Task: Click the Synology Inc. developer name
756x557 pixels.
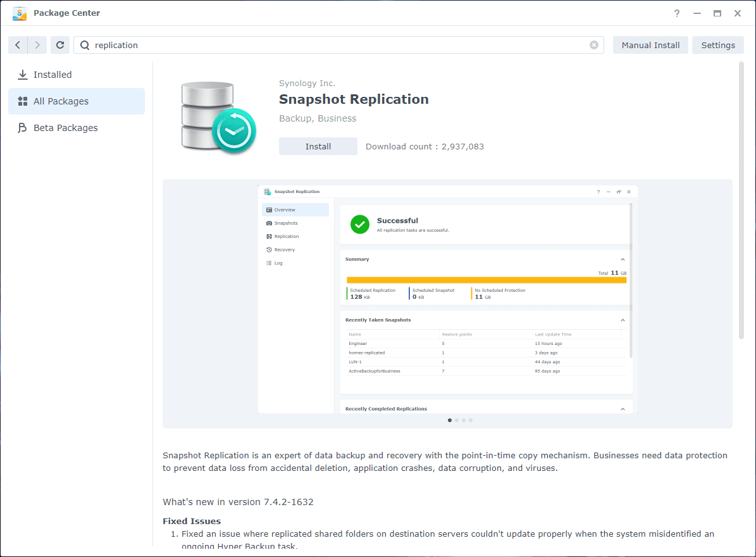Action: click(x=307, y=84)
